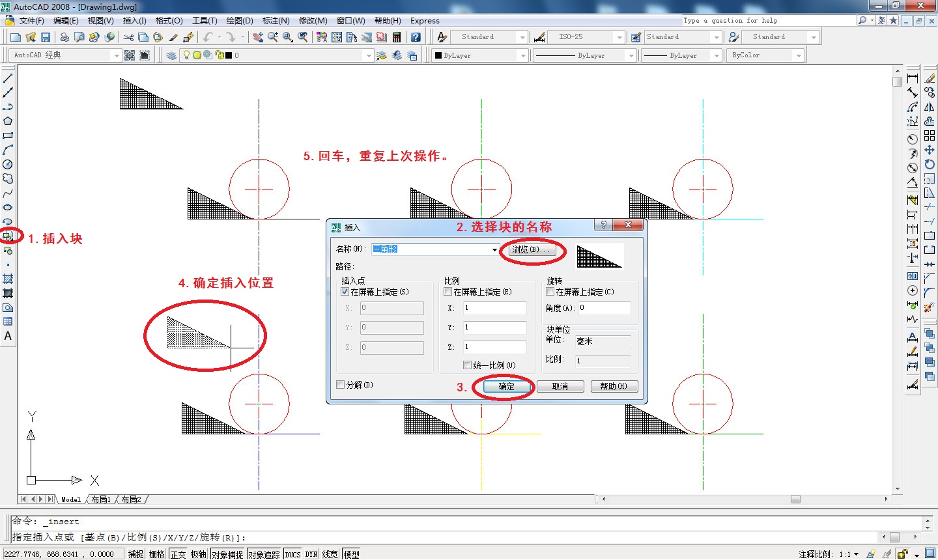Toggle scale specify on-screen checkbox
Screen dimensions: 938x560
click(x=448, y=292)
